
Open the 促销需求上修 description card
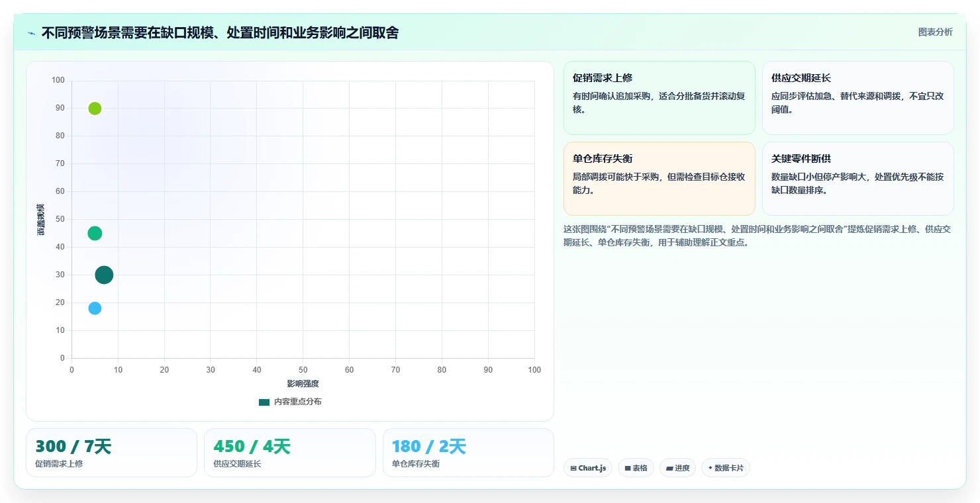(x=659, y=98)
